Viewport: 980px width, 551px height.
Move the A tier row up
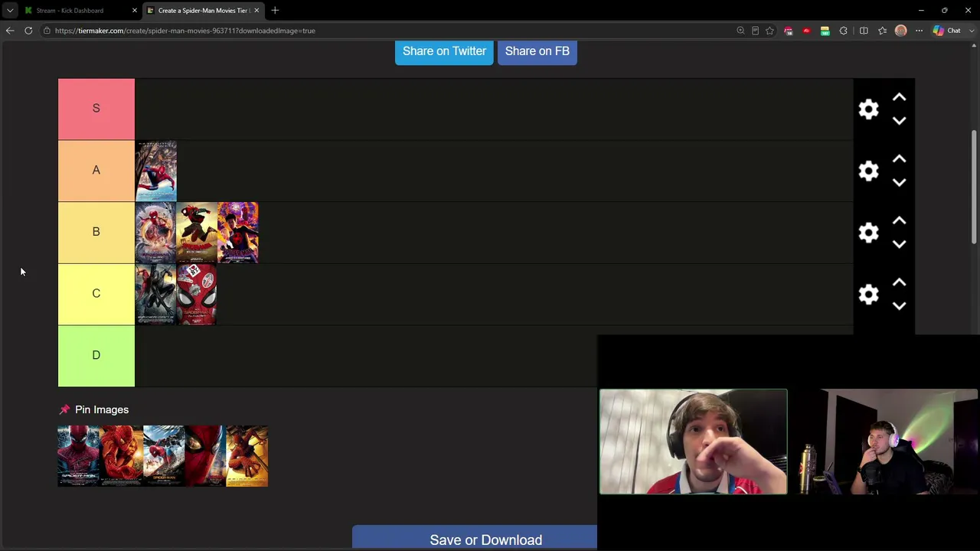coord(900,159)
